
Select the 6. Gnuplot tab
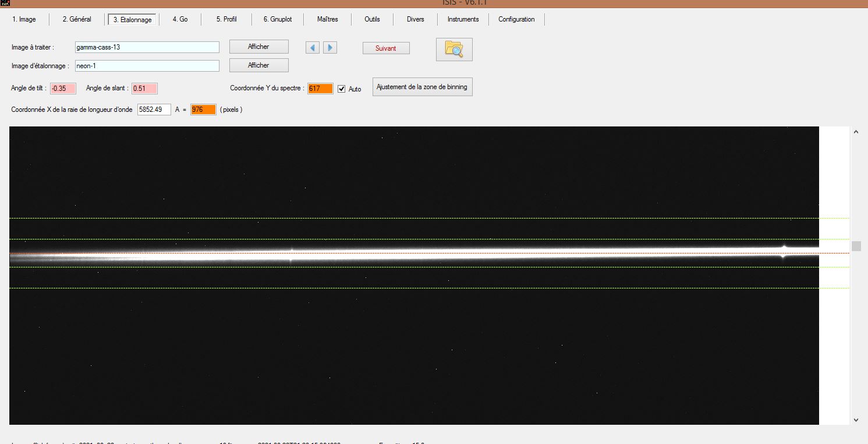click(277, 19)
